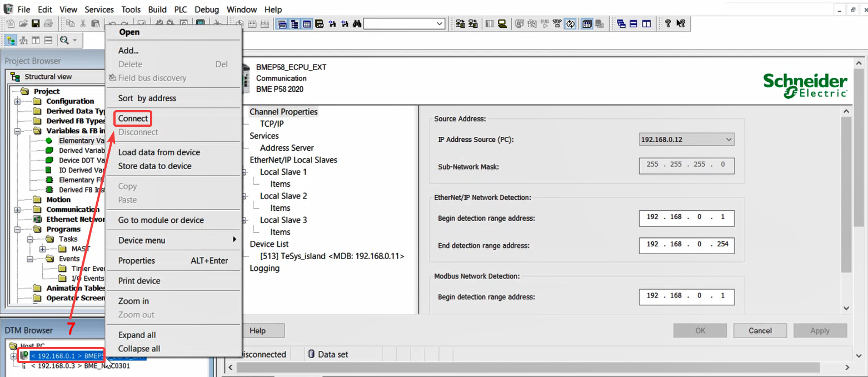
Task: Click the Cascade windows icon
Action: pyautogui.click(x=621, y=23)
